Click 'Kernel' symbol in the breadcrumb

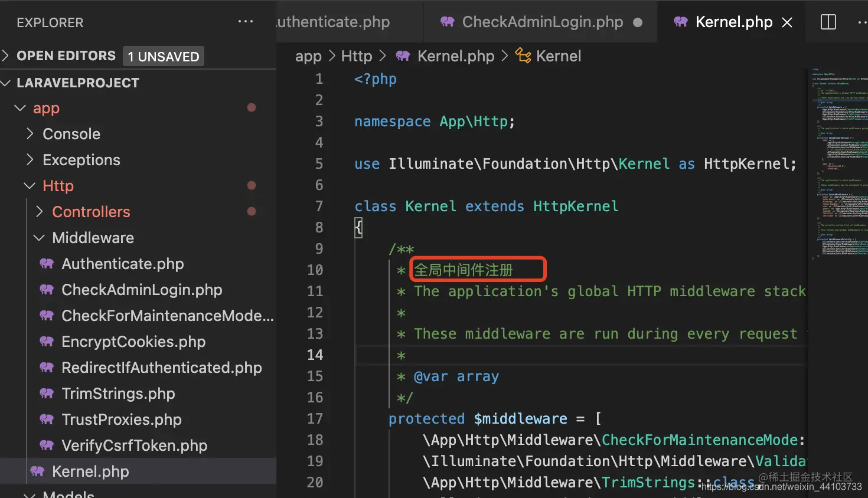pos(559,56)
